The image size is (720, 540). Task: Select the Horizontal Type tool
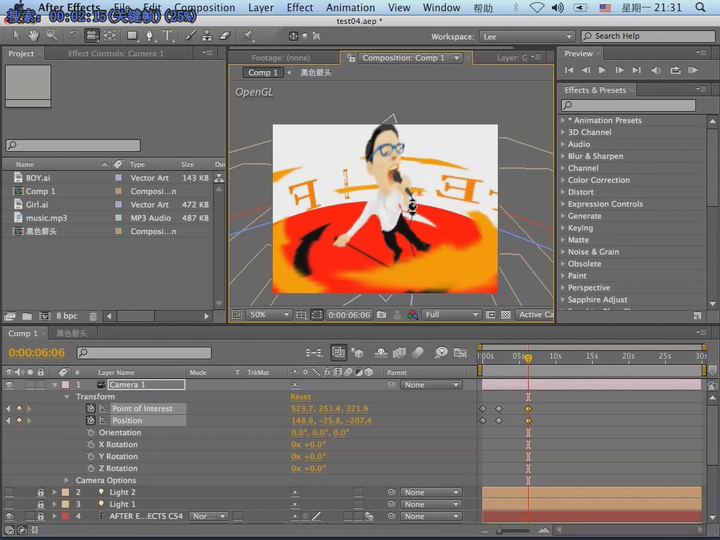168,35
